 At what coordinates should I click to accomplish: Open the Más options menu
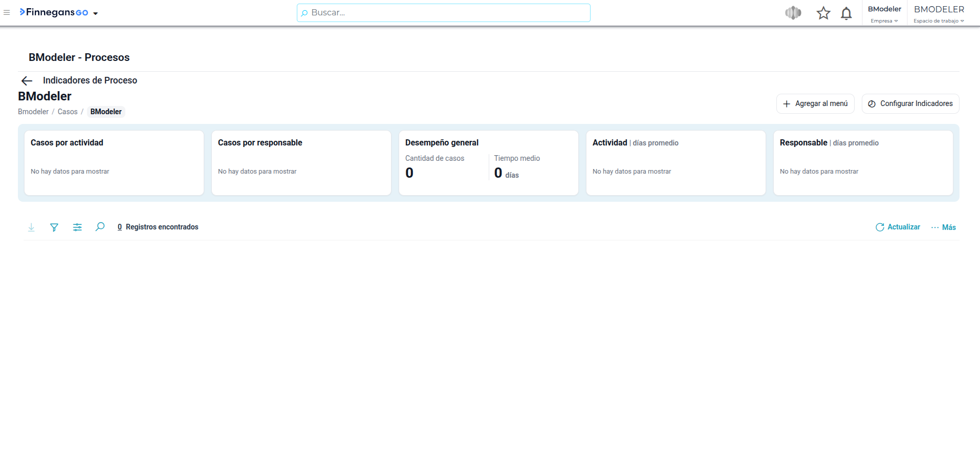point(943,227)
